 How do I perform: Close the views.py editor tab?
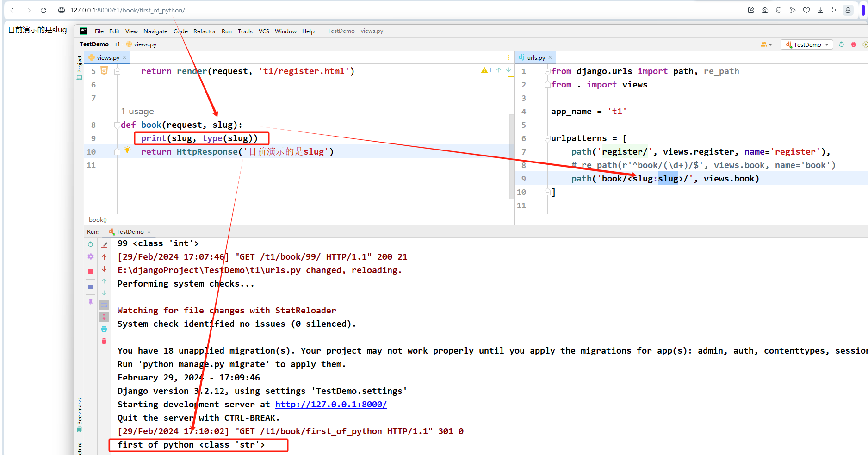coord(124,57)
